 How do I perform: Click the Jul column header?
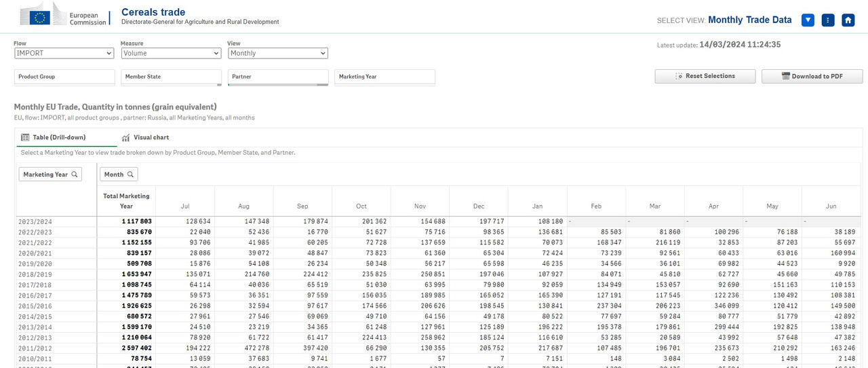point(185,206)
